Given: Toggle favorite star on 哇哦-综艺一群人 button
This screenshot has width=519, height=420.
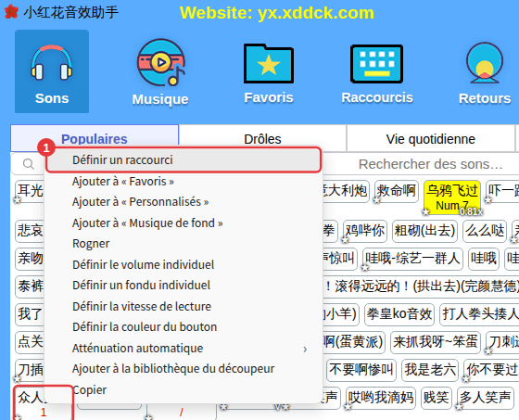Looking at the screenshot, I should (365, 267).
